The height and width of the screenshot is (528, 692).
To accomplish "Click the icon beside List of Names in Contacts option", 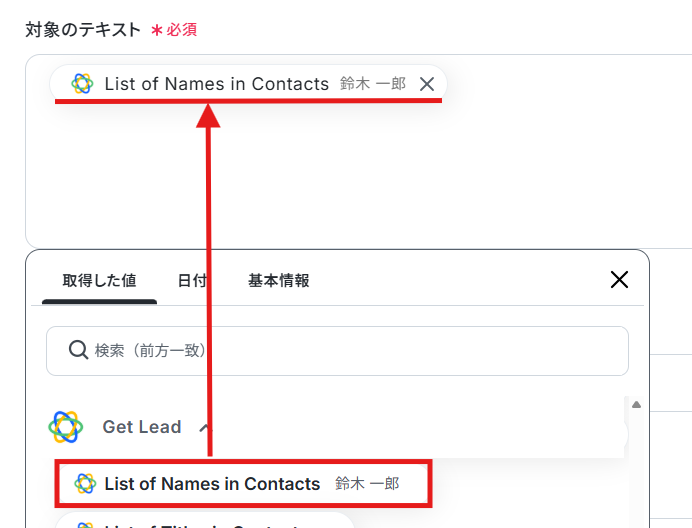I will tap(85, 484).
